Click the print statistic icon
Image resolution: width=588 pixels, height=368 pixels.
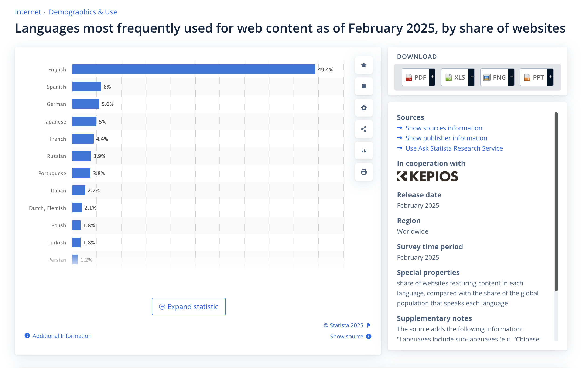pos(364,172)
